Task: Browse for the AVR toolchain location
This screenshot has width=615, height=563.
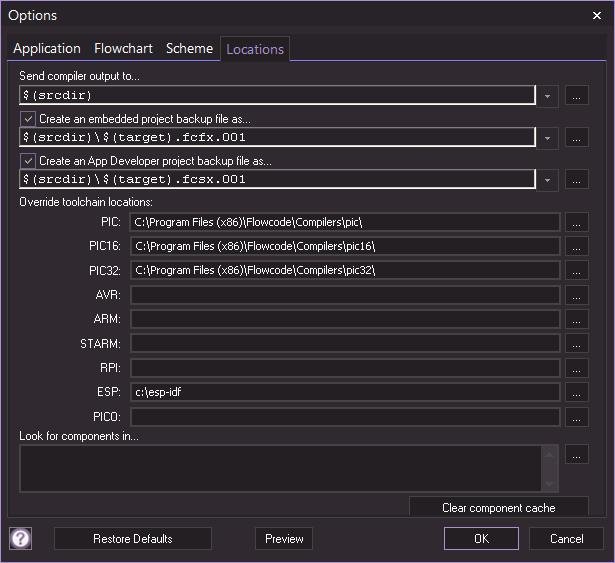Action: [x=577, y=295]
